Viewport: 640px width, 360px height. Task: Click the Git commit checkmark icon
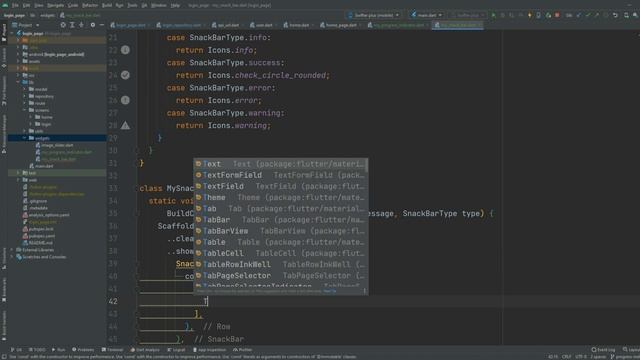click(588, 15)
